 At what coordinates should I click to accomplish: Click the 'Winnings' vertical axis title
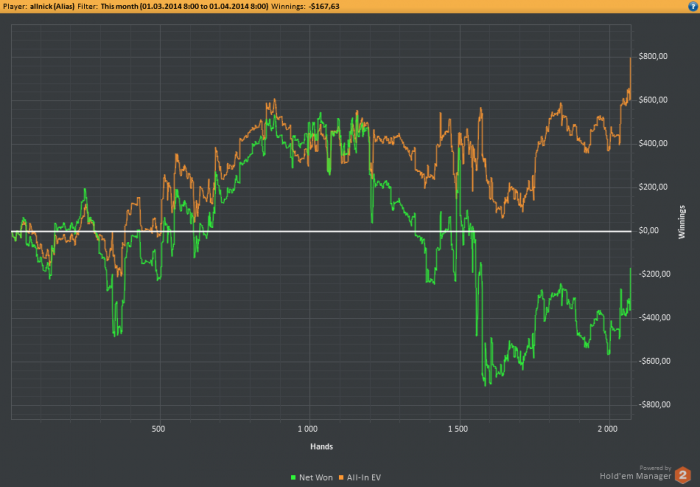[x=682, y=222]
